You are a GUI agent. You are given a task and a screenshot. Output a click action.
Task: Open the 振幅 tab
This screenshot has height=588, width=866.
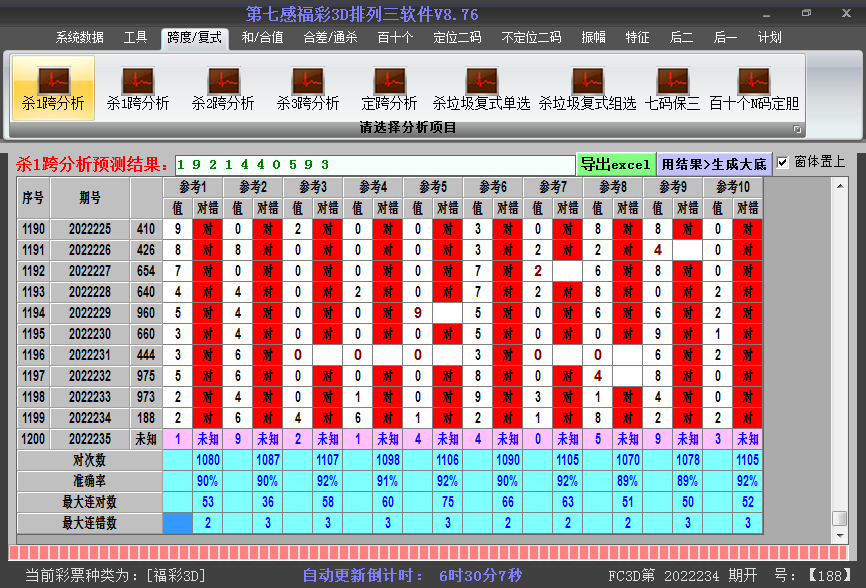coord(594,38)
